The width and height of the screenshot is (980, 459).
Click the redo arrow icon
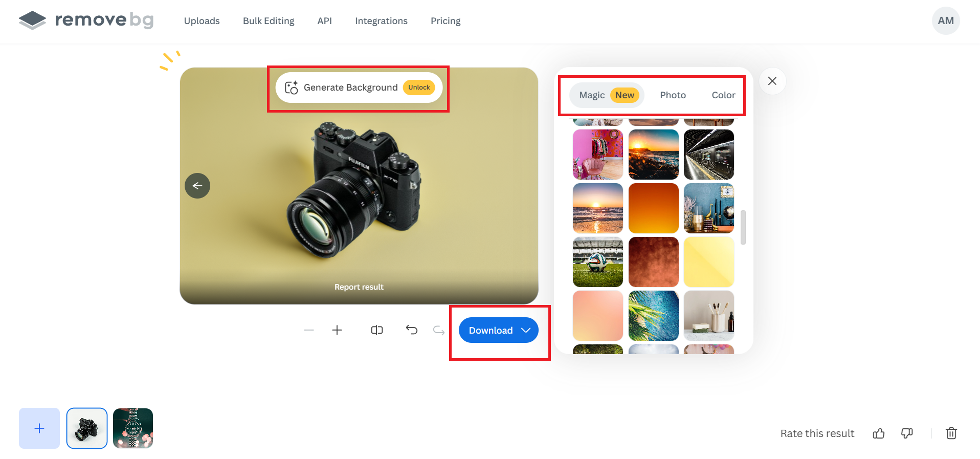click(439, 331)
